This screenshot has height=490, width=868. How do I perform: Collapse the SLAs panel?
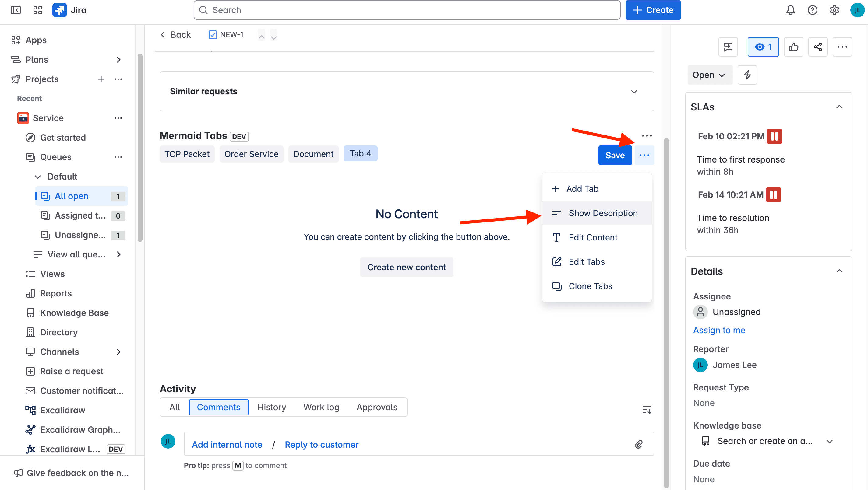839,107
